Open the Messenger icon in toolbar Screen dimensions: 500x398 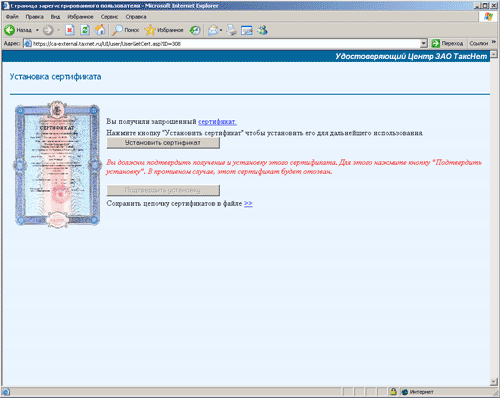pos(262,30)
